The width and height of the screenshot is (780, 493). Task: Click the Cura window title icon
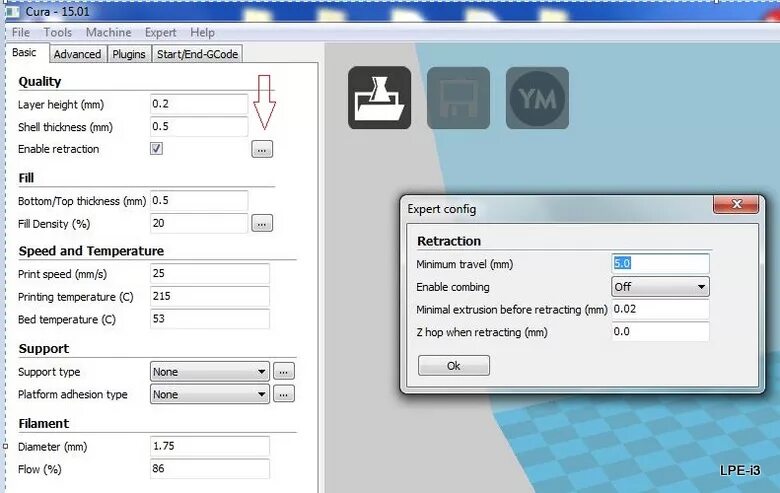coord(12,11)
